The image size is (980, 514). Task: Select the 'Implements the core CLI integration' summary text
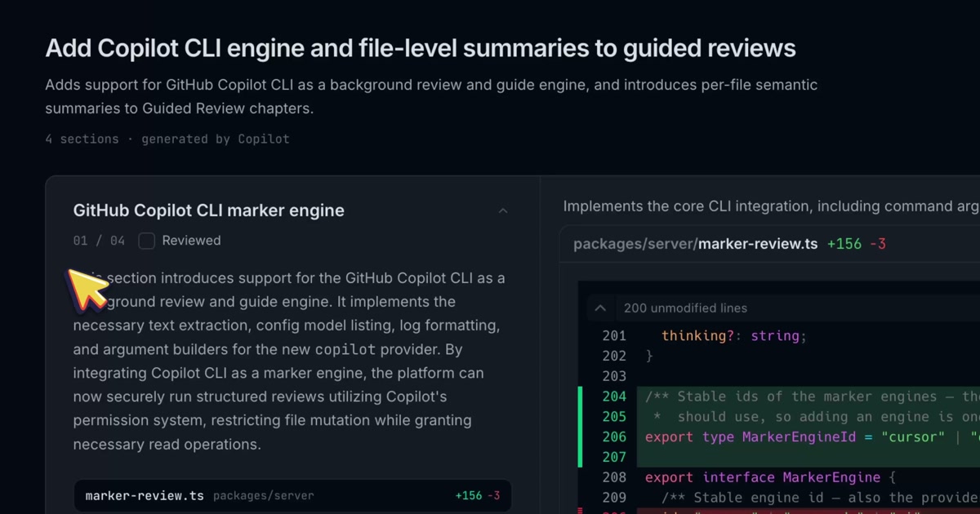771,206
